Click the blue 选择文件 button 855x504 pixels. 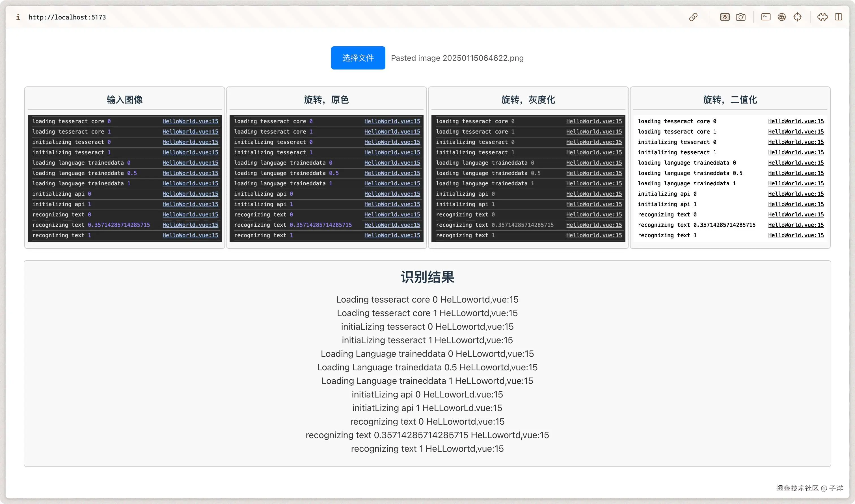click(x=358, y=58)
